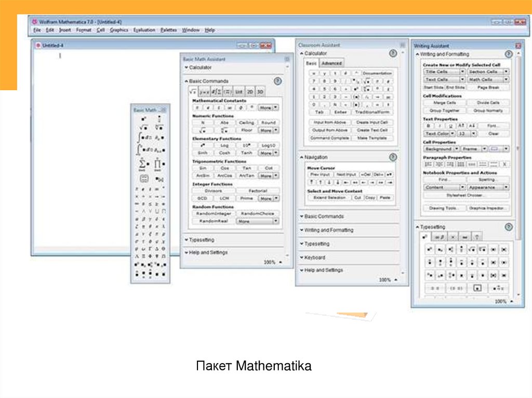Open More dropdown for Trigonometric Functions
532x398 pixels.
point(269,175)
